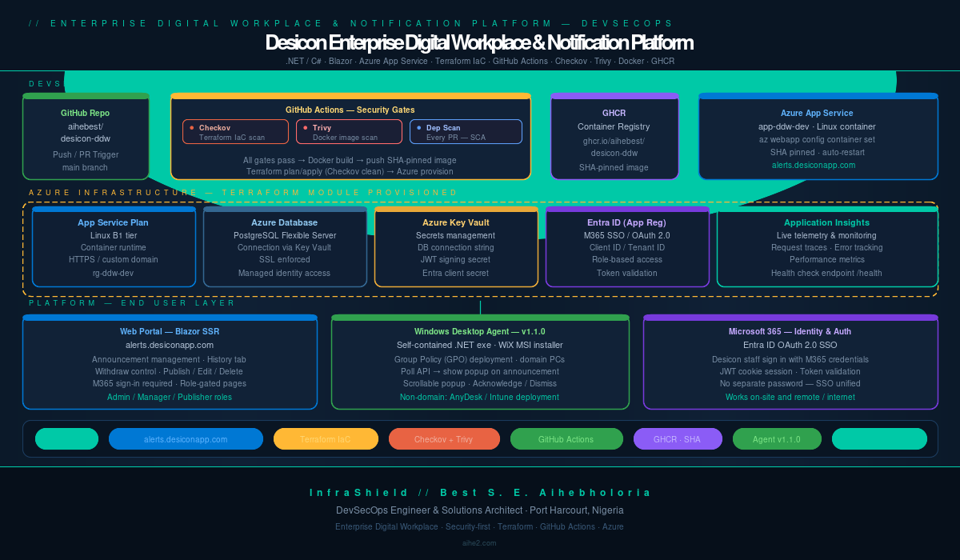This screenshot has height=560, width=960.
Task: Select the Entra ID (App Reg) heading
Action: [627, 222]
